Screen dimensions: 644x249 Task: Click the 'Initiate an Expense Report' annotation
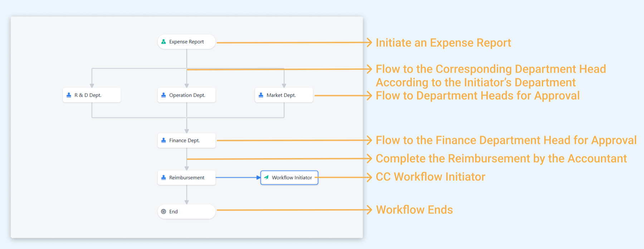pyautogui.click(x=443, y=43)
